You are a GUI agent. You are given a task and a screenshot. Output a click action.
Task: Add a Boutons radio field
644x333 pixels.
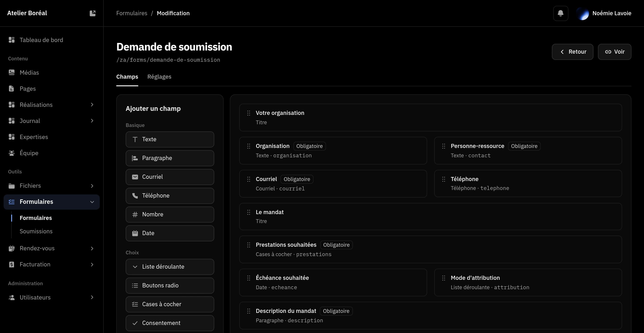[x=170, y=286]
